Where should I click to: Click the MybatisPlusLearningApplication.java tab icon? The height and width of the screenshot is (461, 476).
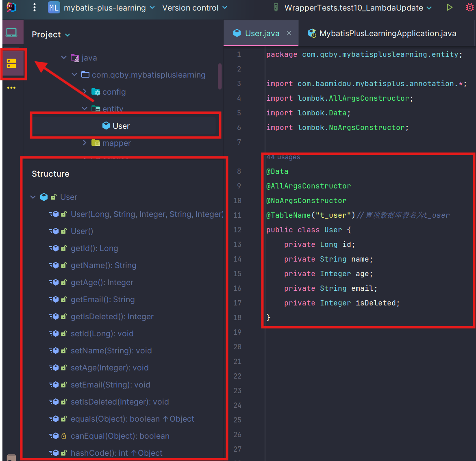pyautogui.click(x=312, y=33)
